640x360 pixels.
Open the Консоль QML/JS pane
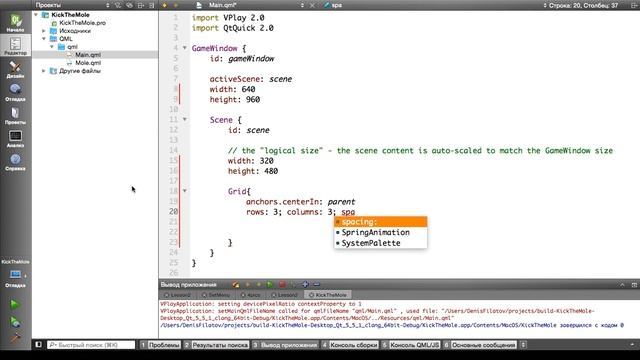coord(410,345)
